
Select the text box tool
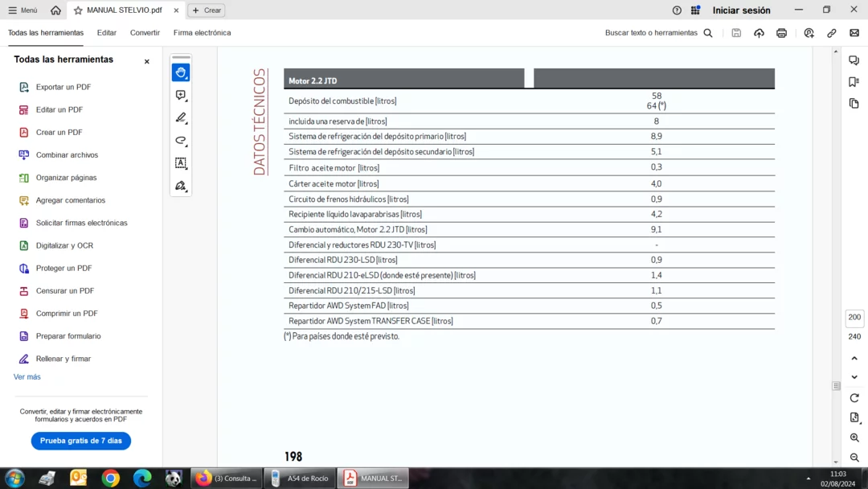tap(181, 162)
